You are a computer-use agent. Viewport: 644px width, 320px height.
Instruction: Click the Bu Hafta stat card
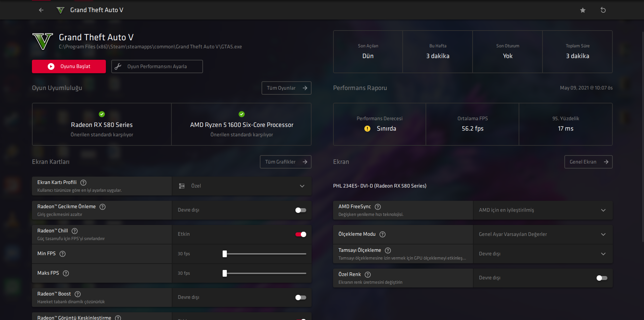tap(438, 52)
